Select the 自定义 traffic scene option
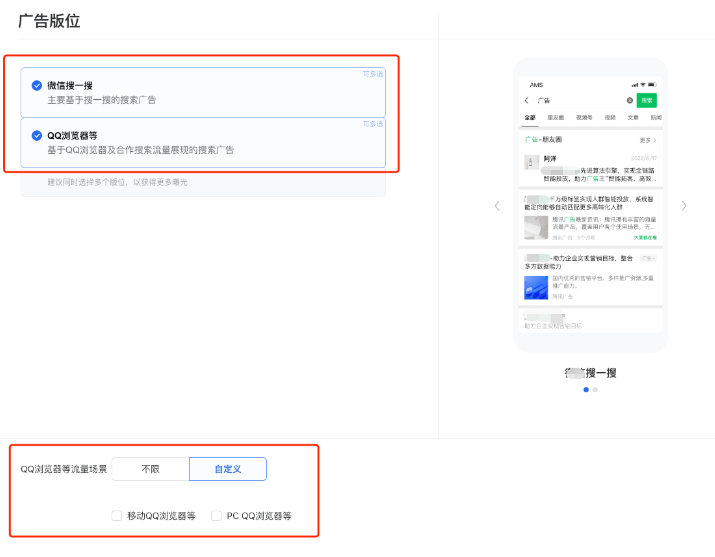The width and height of the screenshot is (715, 557). (228, 469)
